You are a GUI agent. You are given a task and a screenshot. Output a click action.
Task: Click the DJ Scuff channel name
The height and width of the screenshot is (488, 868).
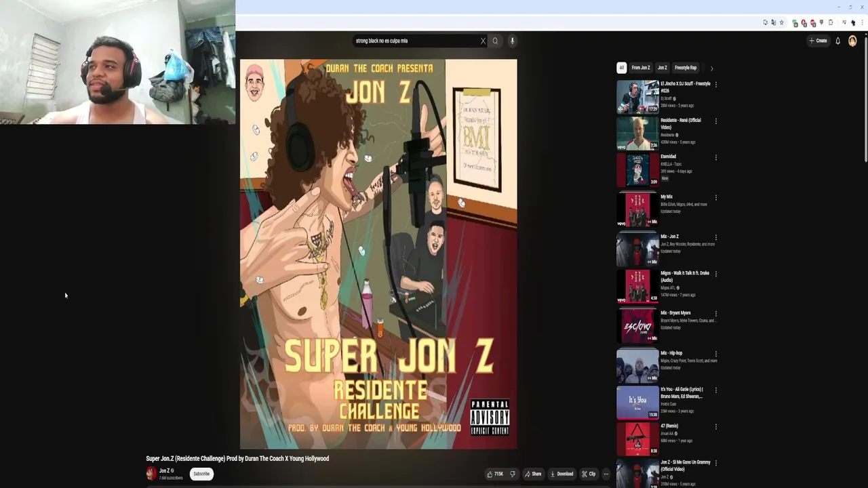[667, 98]
